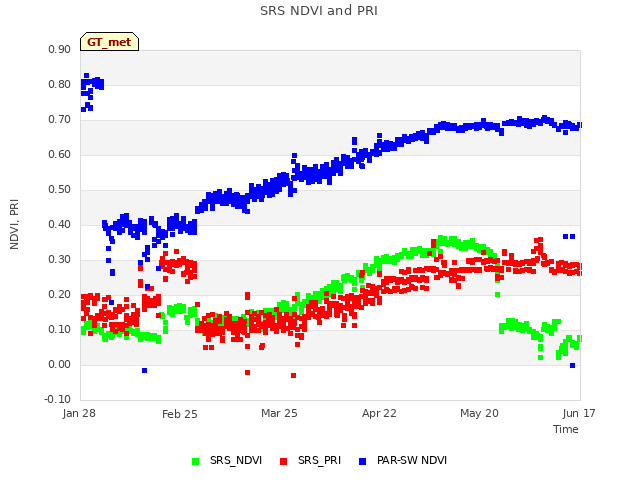Click the chart title SRS NDVI and PRI
This screenshot has width=640, height=480.
point(319,10)
